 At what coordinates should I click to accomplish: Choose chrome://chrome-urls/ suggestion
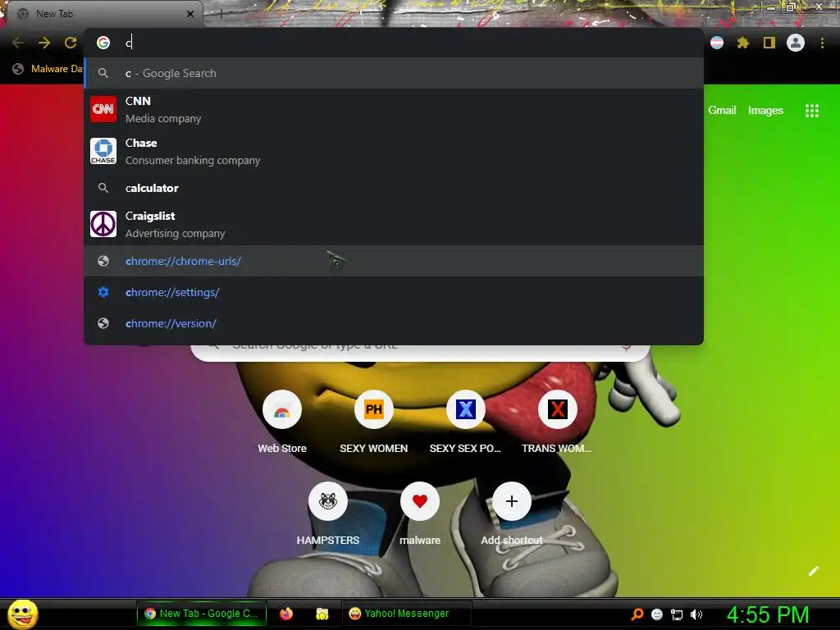[x=394, y=261]
